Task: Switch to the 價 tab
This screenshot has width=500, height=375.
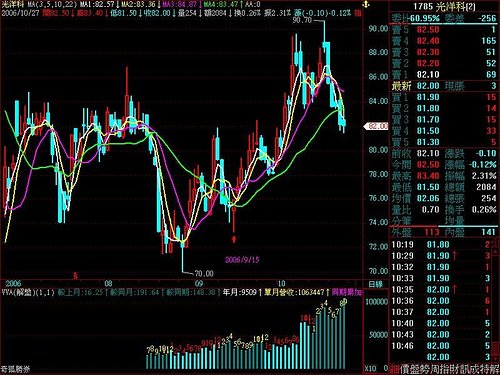Action: [405, 369]
